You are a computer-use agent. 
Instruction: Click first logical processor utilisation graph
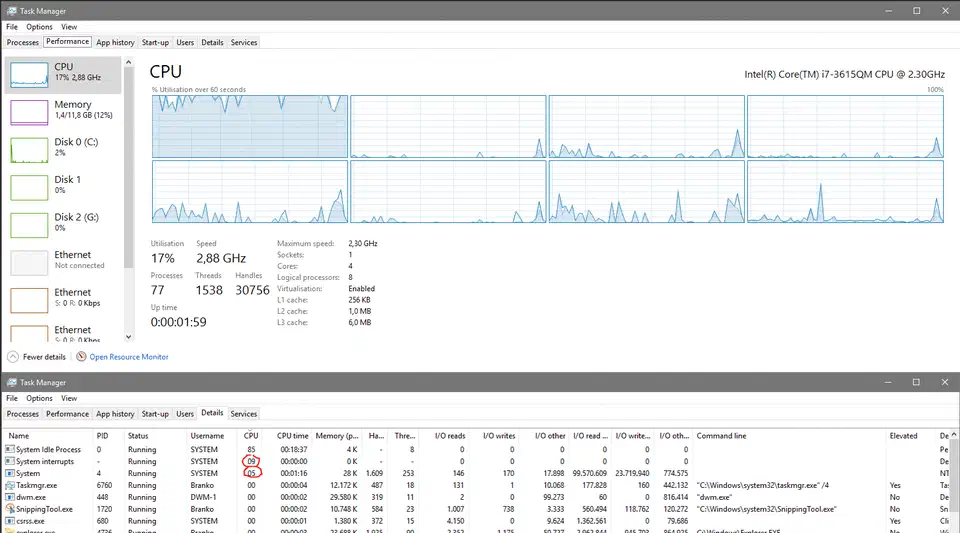tap(250, 126)
